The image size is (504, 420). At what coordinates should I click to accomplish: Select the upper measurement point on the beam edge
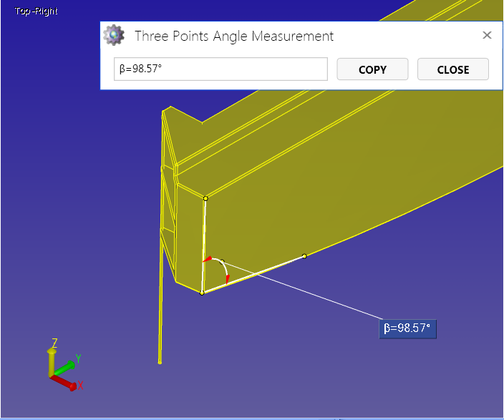205,198
